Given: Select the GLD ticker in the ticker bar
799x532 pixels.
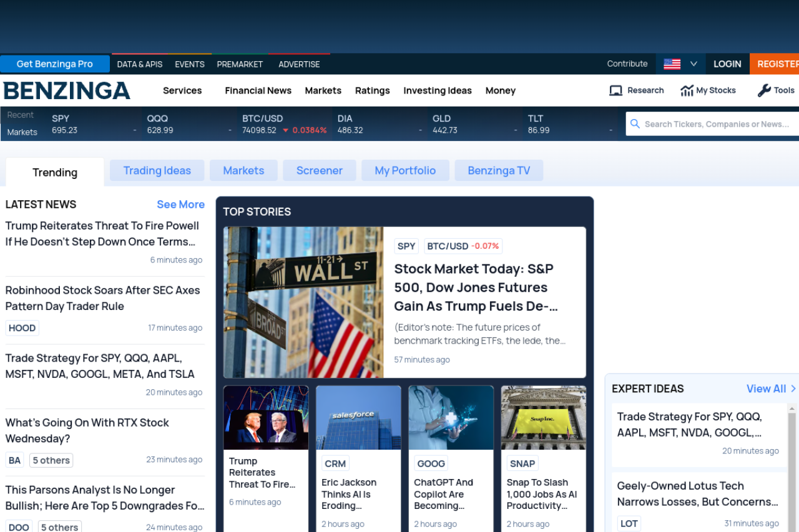Looking at the screenshot, I should (475, 124).
